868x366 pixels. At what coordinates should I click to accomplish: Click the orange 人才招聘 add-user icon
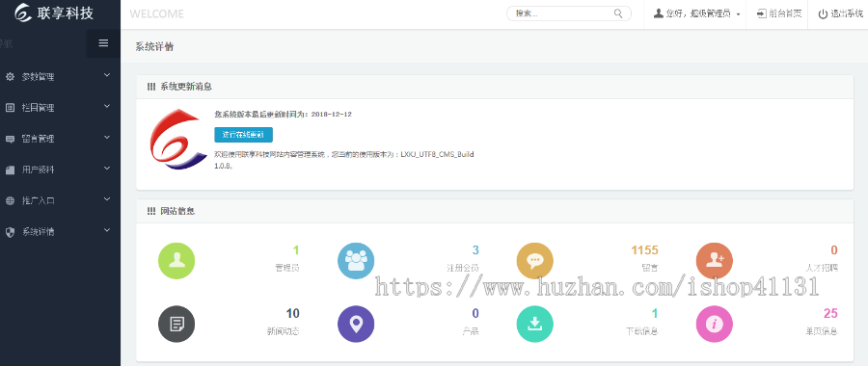click(714, 261)
